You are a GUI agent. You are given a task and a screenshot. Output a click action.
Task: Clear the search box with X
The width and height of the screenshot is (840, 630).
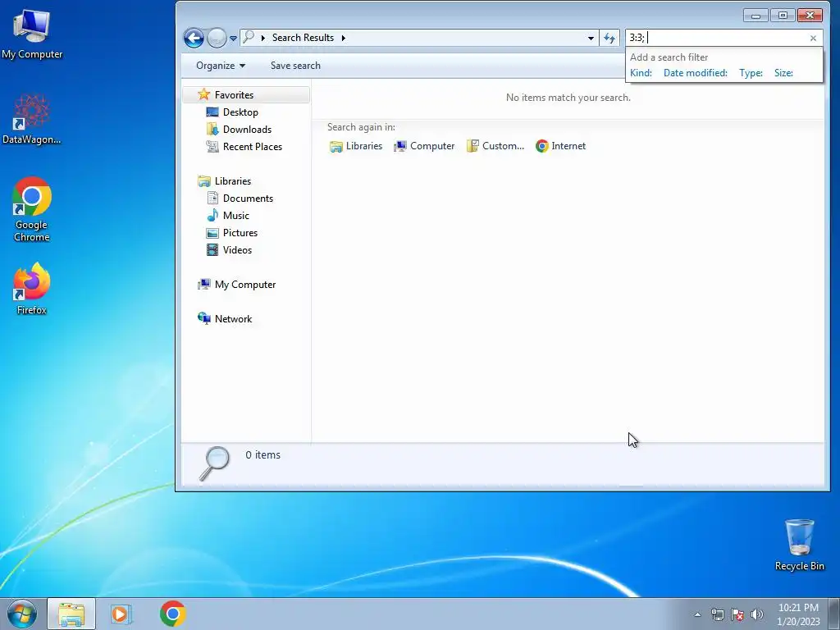(x=813, y=38)
